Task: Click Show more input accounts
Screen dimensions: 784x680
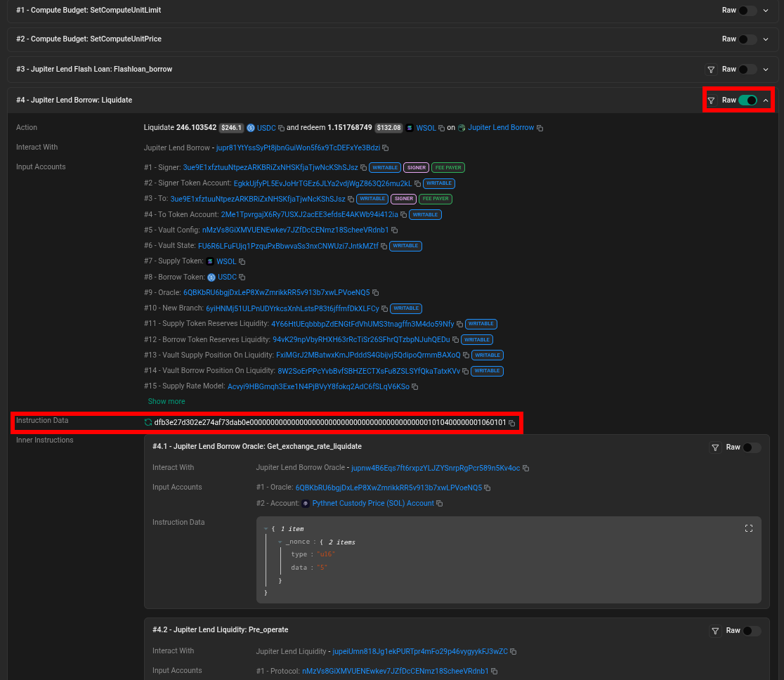Action: [166, 402]
